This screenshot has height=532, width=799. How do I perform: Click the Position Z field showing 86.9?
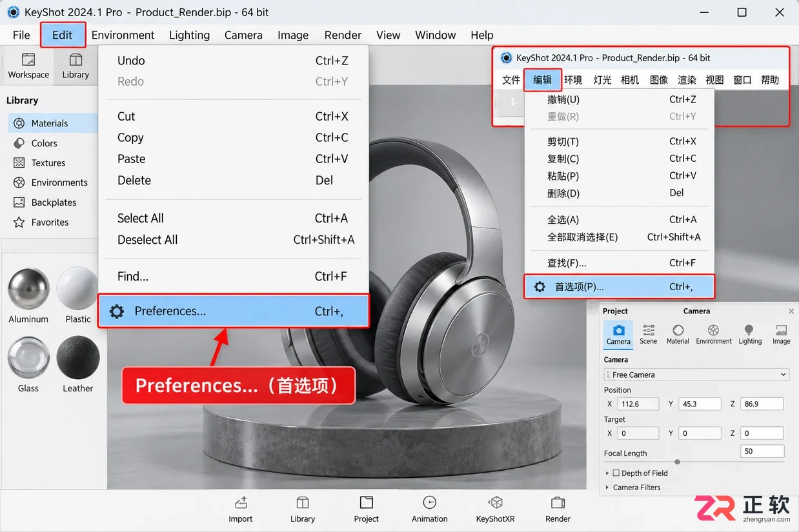pyautogui.click(x=762, y=404)
